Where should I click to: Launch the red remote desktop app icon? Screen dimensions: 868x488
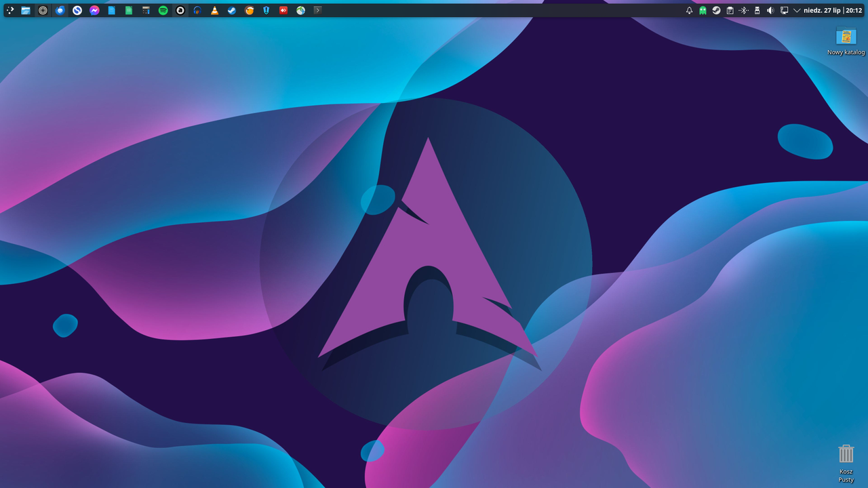pyautogui.click(x=283, y=10)
